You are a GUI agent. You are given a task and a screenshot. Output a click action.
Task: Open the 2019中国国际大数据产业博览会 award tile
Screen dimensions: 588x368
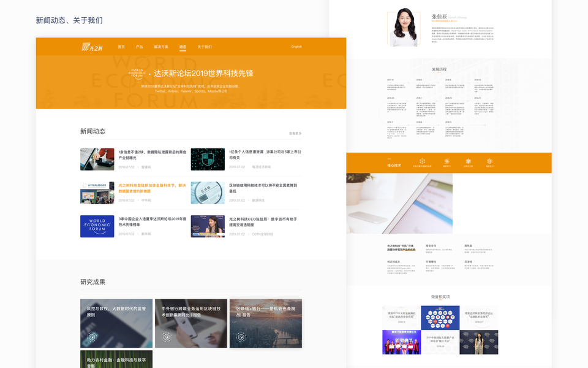tap(440, 342)
